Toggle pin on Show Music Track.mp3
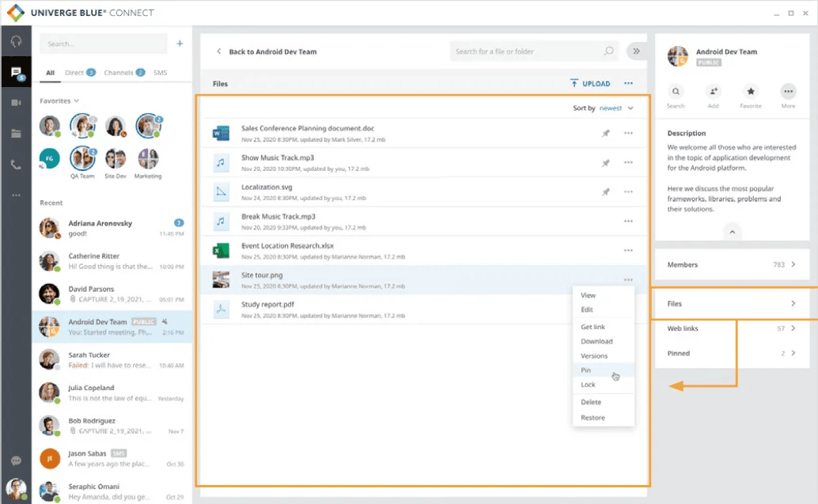The width and height of the screenshot is (818, 504). click(x=605, y=163)
